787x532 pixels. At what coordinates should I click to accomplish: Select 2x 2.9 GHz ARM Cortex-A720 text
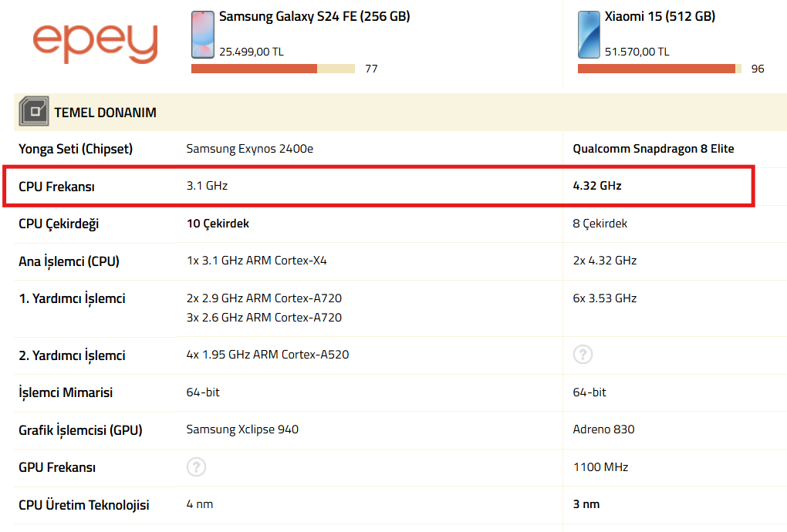[264, 298]
